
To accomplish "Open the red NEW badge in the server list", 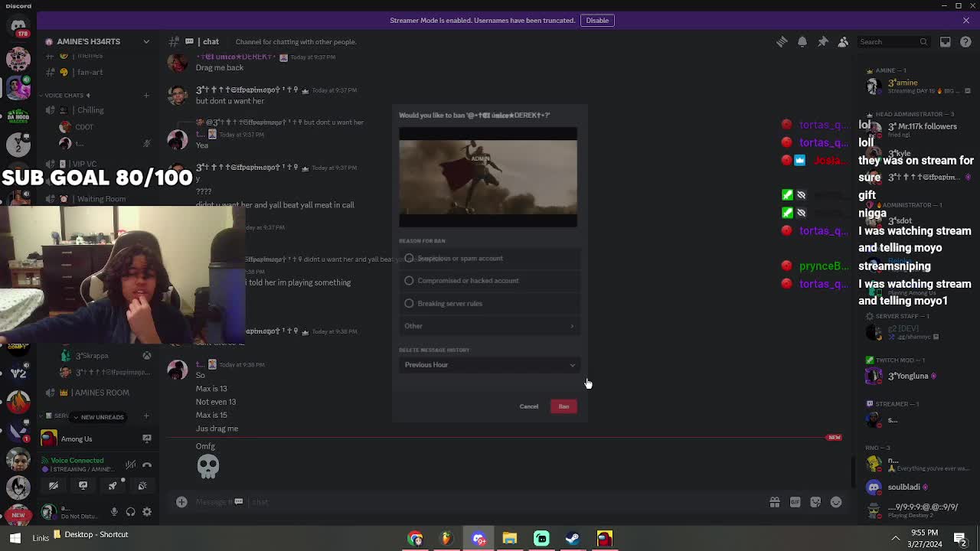I will click(18, 515).
